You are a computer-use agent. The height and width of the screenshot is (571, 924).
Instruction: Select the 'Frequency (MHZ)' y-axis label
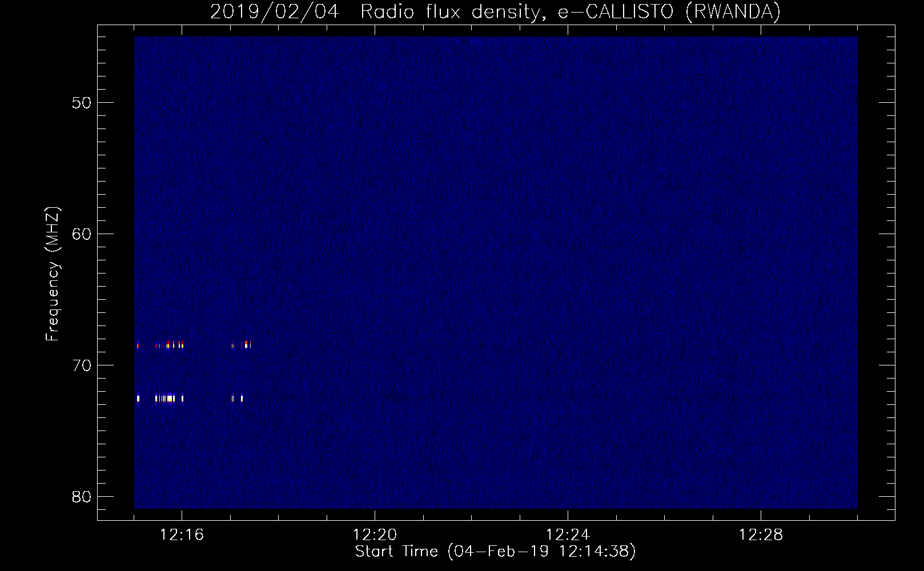point(53,274)
